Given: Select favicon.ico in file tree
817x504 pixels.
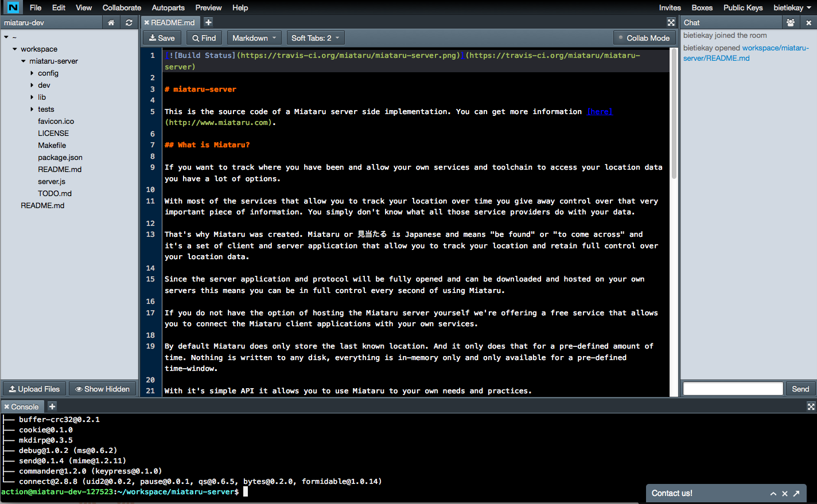Looking at the screenshot, I should [56, 122].
